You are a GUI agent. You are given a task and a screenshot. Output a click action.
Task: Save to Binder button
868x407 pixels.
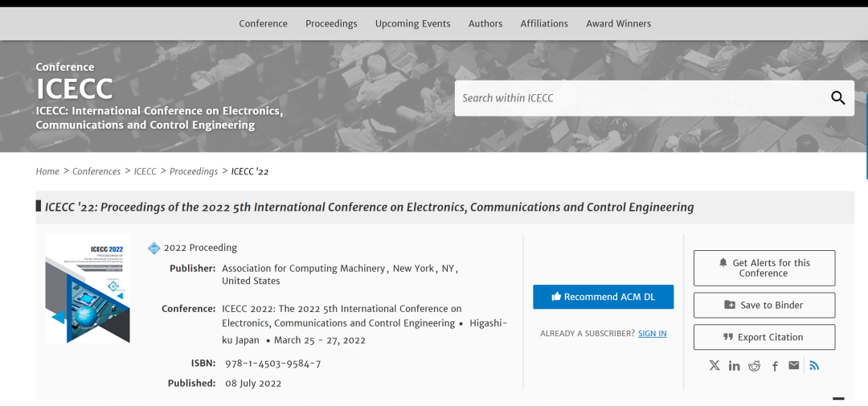pos(764,306)
